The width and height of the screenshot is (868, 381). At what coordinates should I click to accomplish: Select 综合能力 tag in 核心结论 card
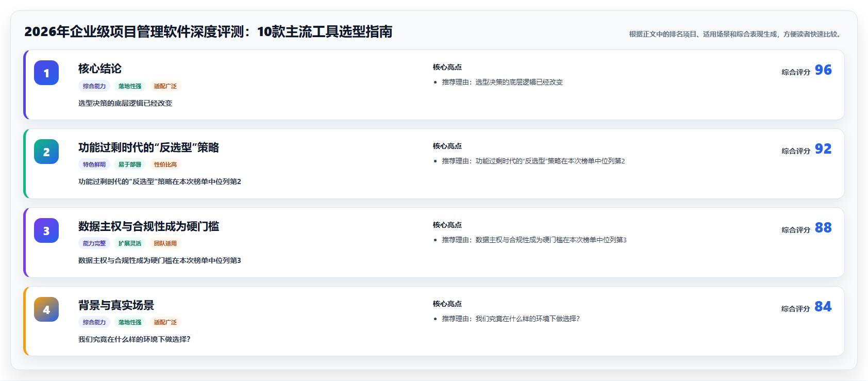point(94,86)
